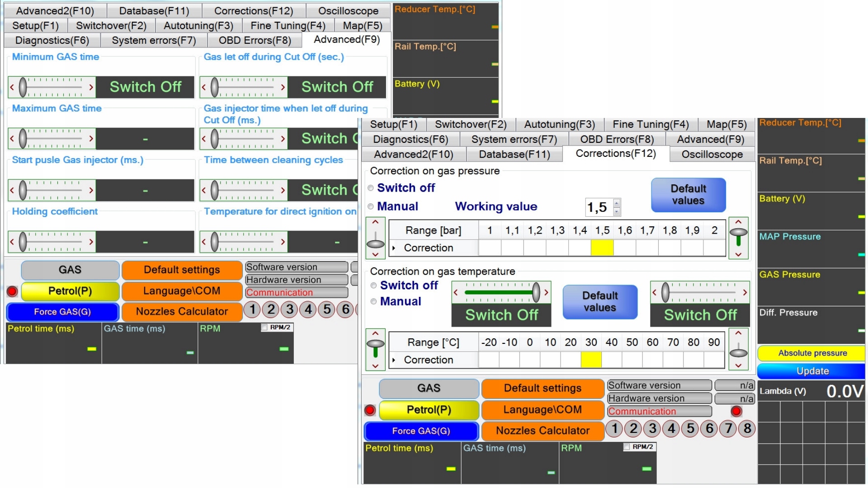Select Manual for gas temperature correction

pos(374,301)
